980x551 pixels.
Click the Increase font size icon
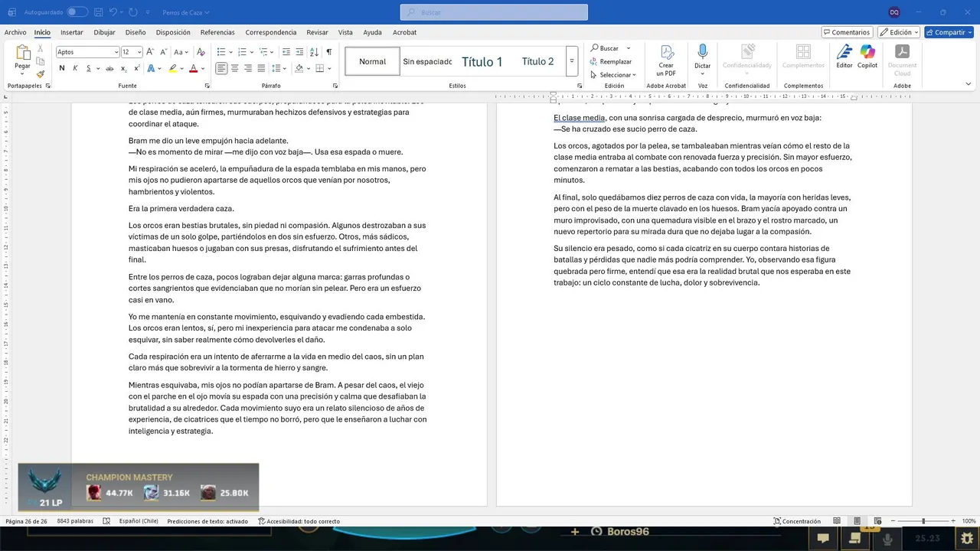(x=150, y=52)
